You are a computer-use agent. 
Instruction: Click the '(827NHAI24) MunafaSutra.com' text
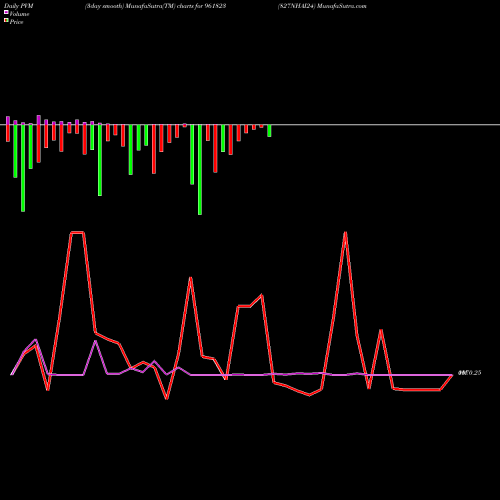tap(322, 6)
